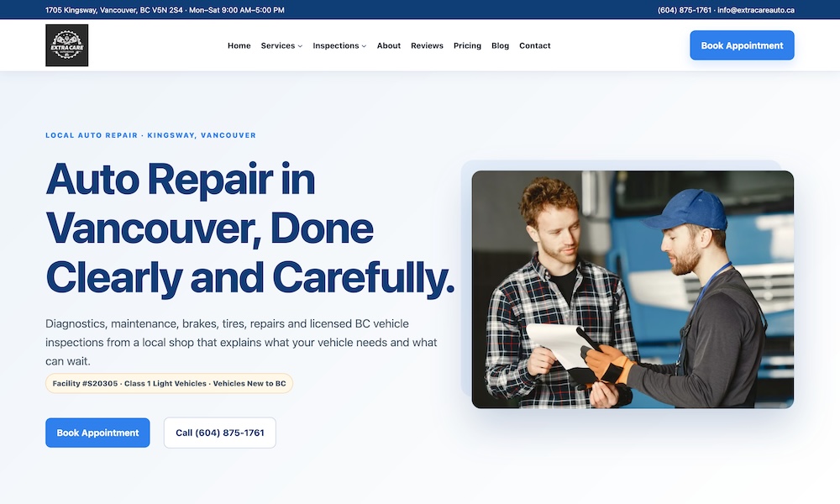Click the hero Book Appointment button

[x=97, y=433]
